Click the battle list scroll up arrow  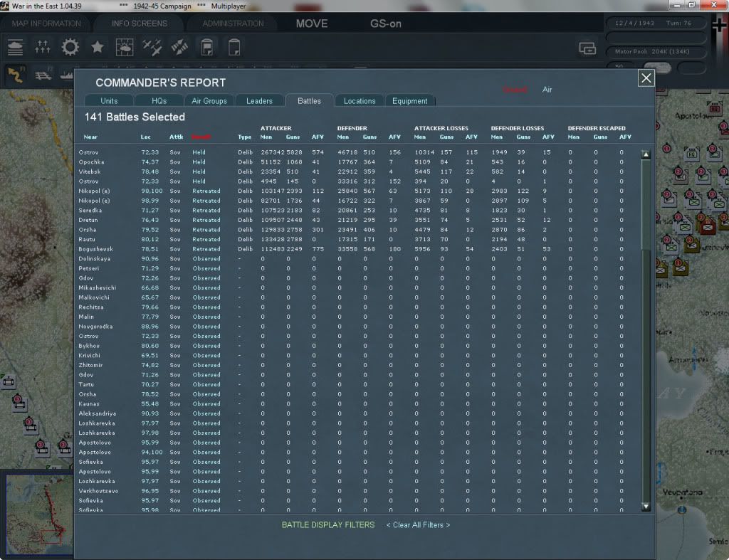[646, 154]
